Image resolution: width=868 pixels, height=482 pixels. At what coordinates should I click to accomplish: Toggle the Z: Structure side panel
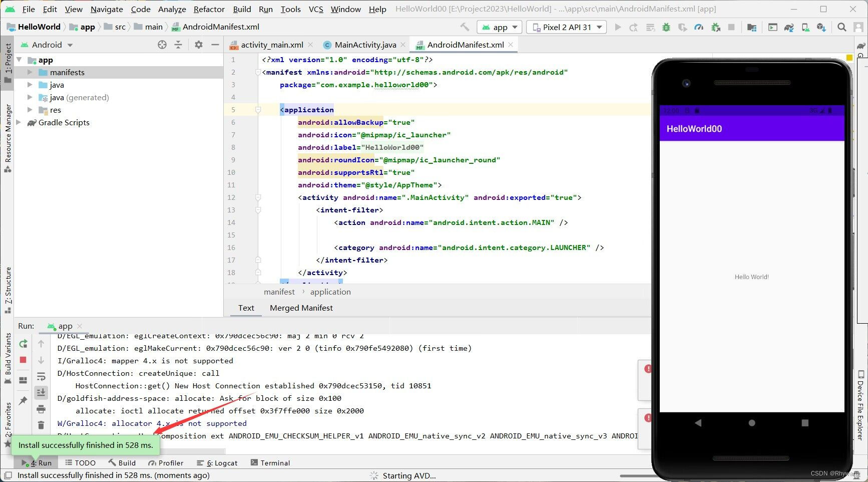point(8,290)
